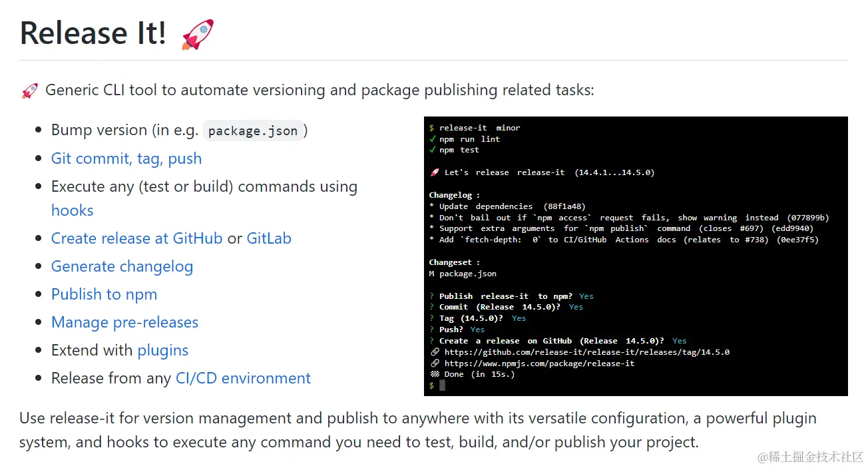
Task: Click the terminal screenshot image
Action: click(636, 256)
